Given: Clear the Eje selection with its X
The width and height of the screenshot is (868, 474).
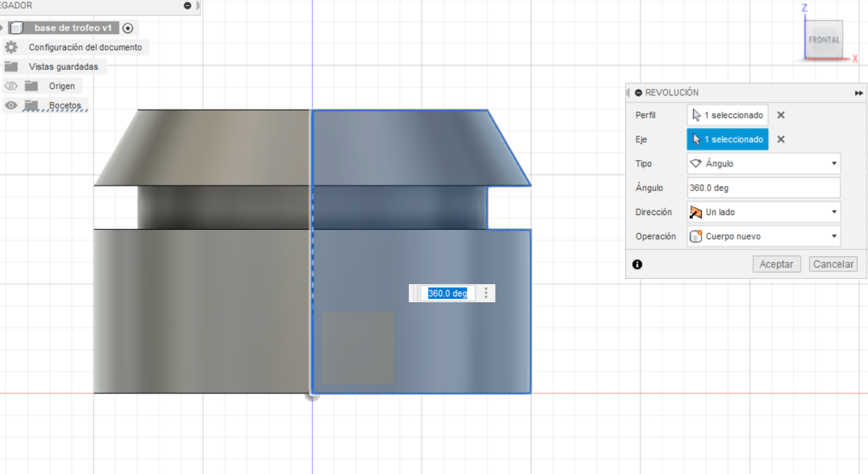Looking at the screenshot, I should point(781,139).
